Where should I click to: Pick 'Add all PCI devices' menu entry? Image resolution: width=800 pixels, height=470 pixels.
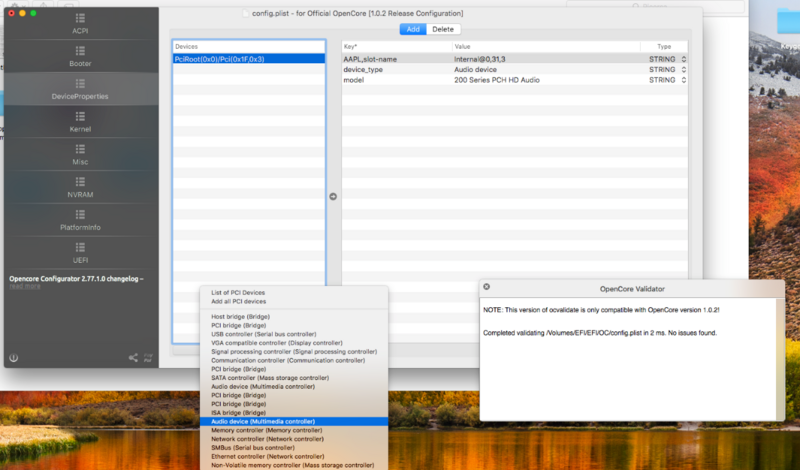(x=238, y=301)
